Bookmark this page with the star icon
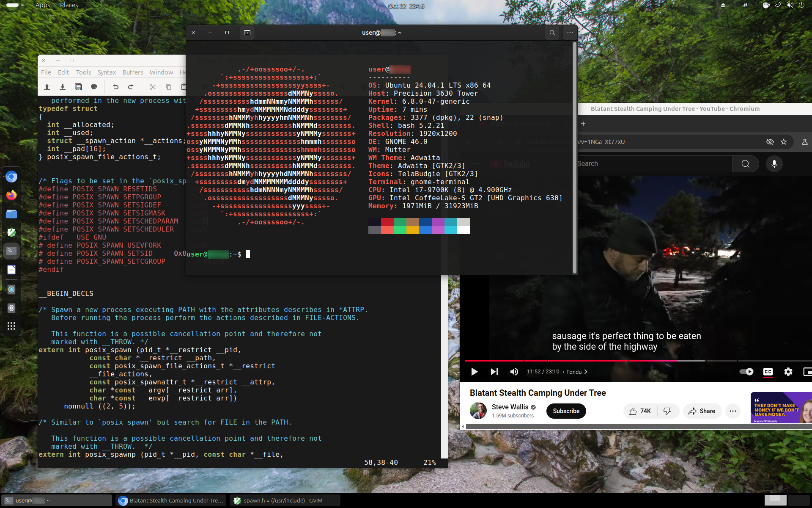Image resolution: width=812 pixels, height=508 pixels. [784, 142]
